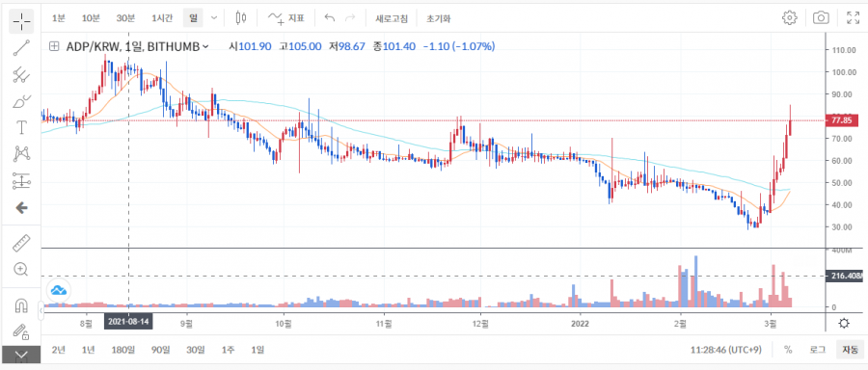Click the cloud icon in volume pane

pyautogui.click(x=59, y=289)
